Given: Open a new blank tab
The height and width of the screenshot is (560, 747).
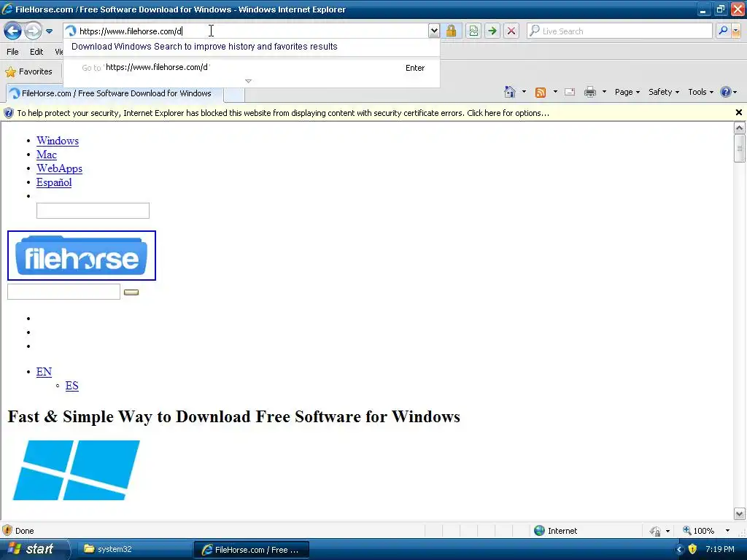Looking at the screenshot, I should pos(234,94).
